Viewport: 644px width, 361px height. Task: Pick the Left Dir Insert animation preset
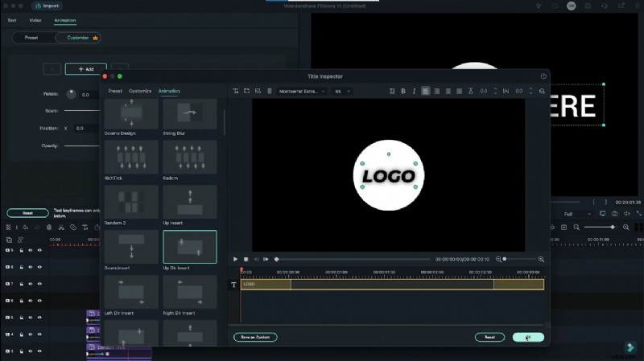pyautogui.click(x=131, y=292)
